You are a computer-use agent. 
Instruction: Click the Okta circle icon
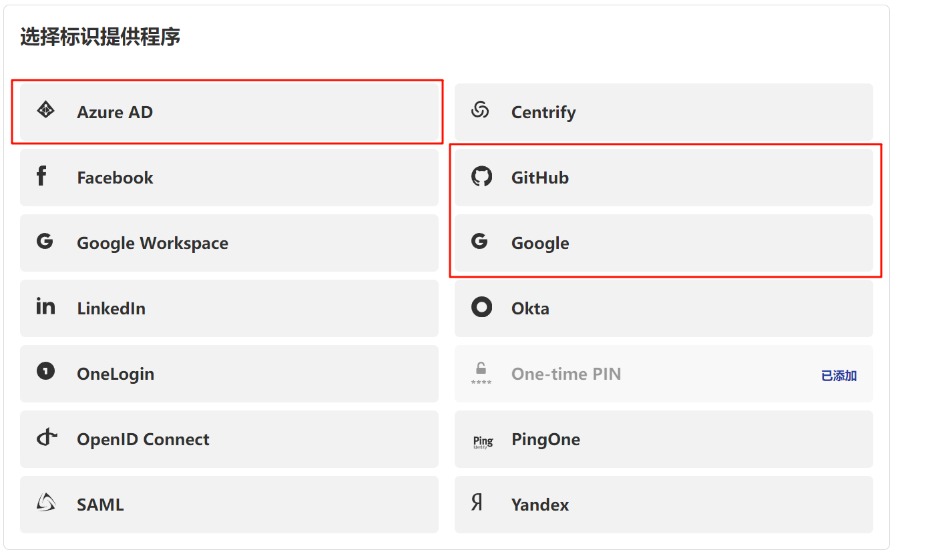[481, 307]
